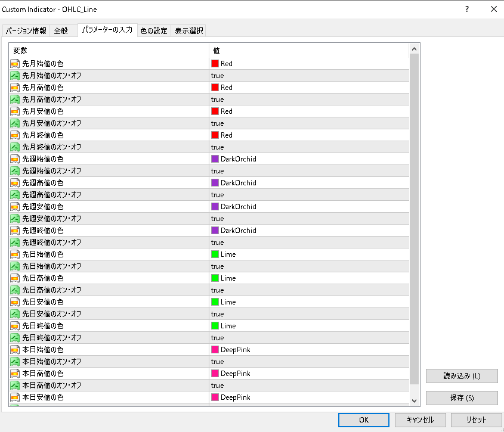Viewport: 504px width, 432px height.
Task: Open the 表示選択 tab
Action: 188,31
